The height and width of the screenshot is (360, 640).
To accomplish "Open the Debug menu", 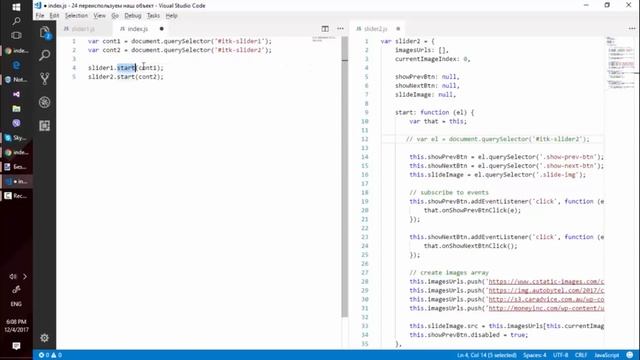I will tap(133, 16).
